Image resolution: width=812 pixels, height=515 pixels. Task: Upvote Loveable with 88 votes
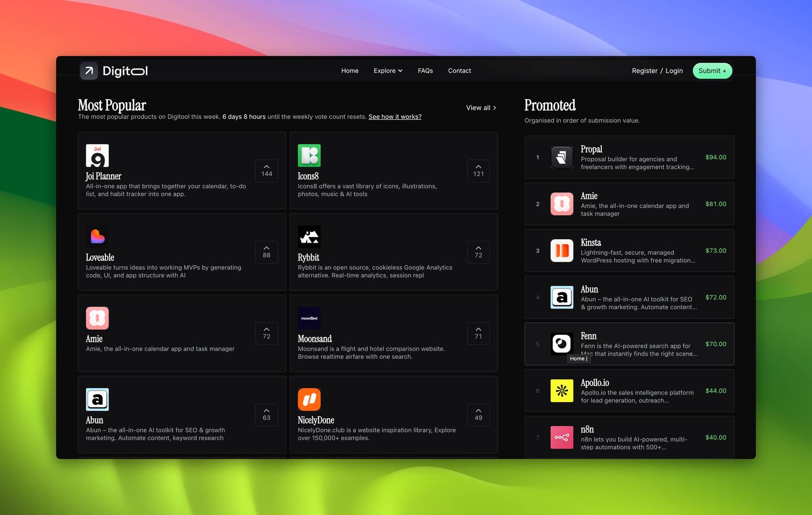(x=267, y=252)
